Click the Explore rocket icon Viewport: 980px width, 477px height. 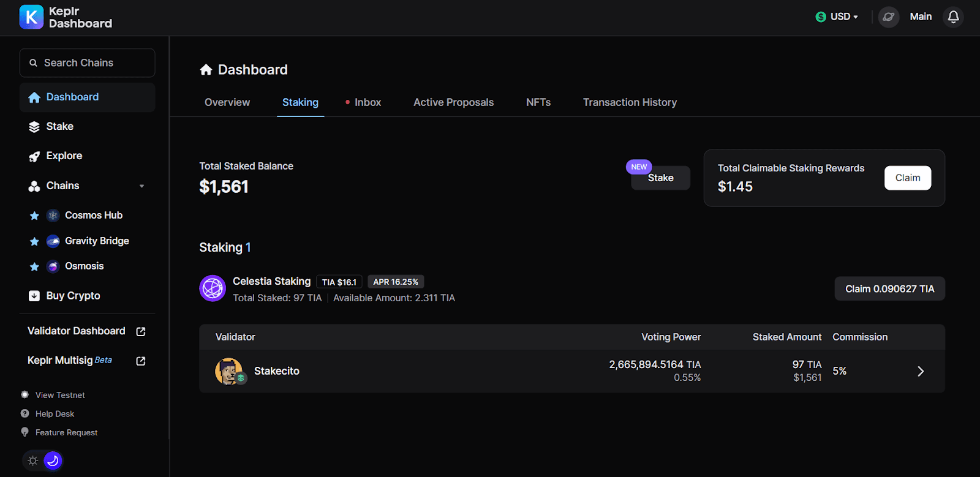[x=34, y=157]
